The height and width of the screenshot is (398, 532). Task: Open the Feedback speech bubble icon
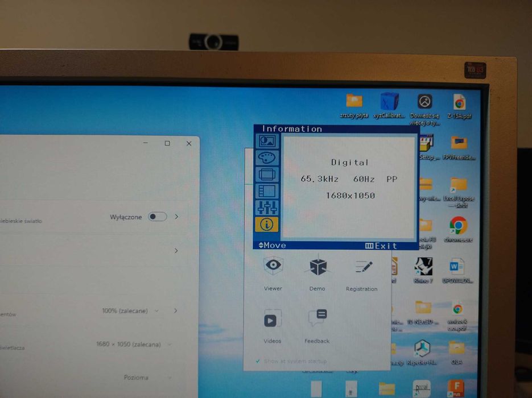click(x=317, y=318)
